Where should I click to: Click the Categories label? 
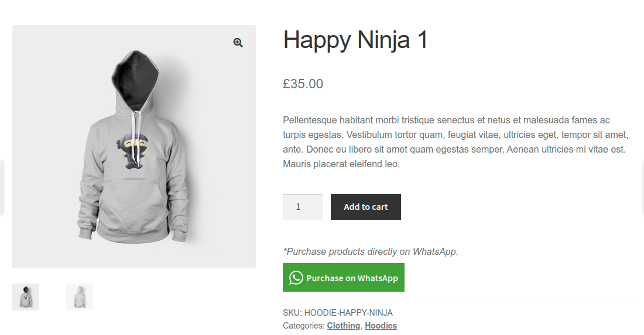coord(303,326)
